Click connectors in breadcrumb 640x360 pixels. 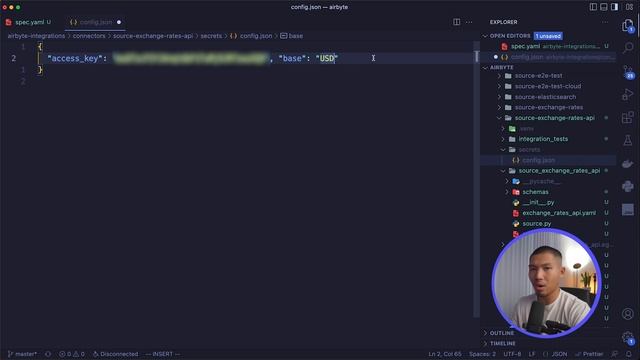[89, 36]
